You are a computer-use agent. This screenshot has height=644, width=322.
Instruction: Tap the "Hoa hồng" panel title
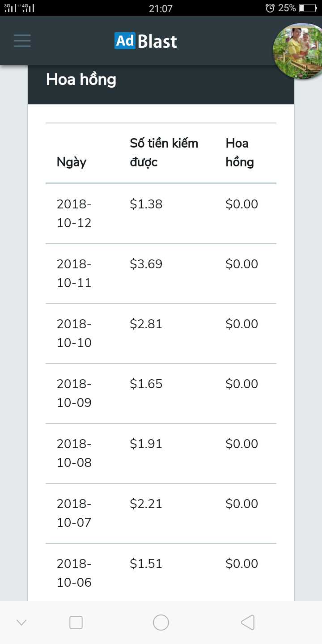click(81, 80)
